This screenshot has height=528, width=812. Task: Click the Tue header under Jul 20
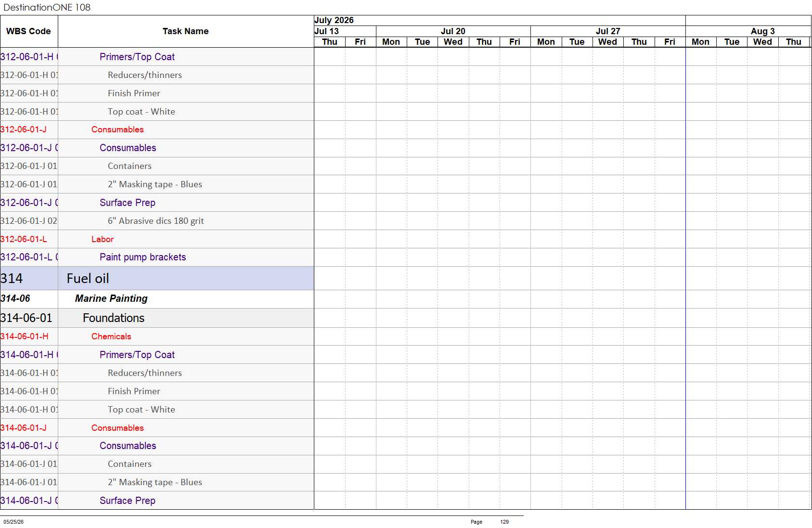coord(422,42)
